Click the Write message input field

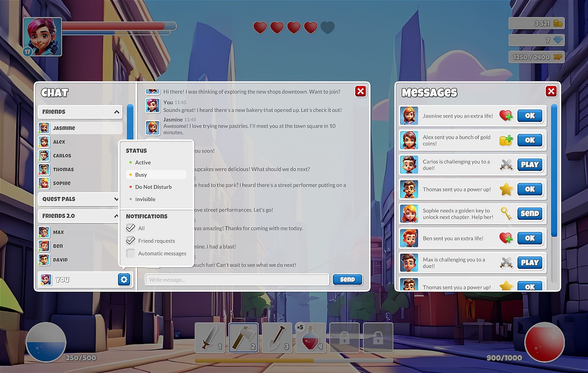[237, 279]
